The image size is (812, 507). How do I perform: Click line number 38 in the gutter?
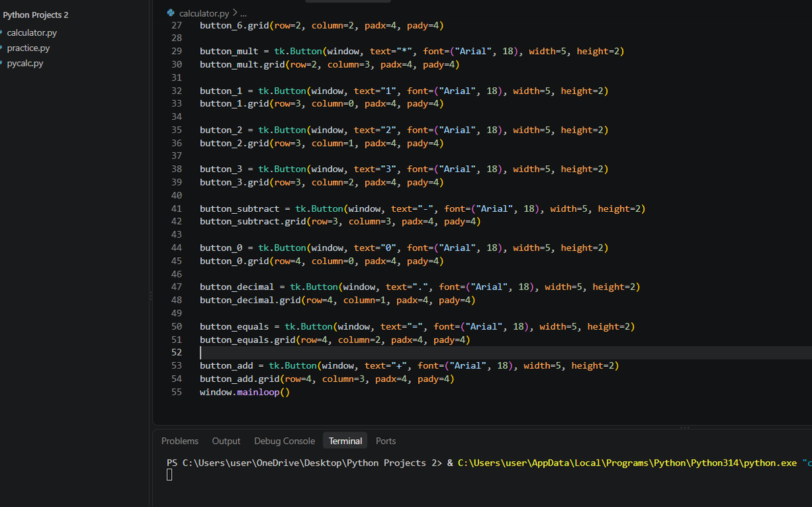click(176, 169)
